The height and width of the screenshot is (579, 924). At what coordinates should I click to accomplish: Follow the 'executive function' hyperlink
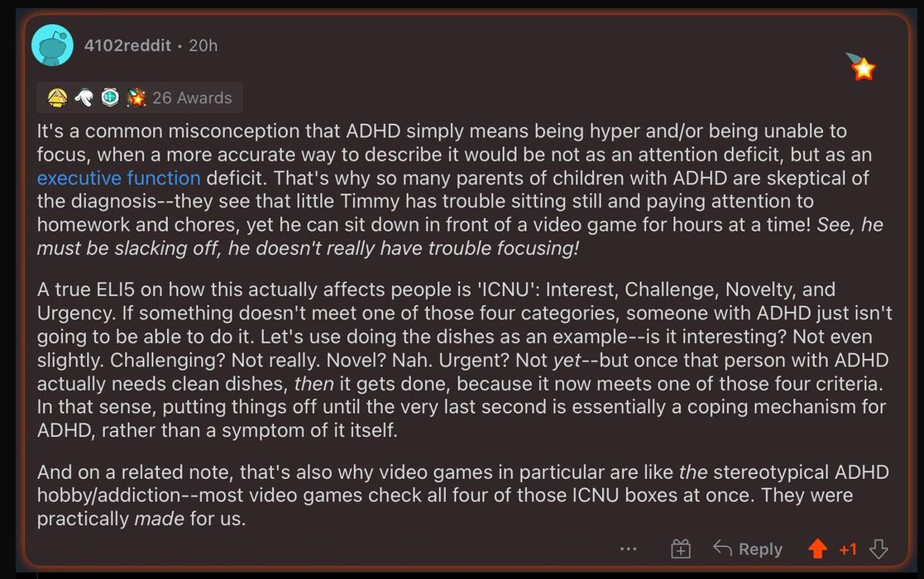pyautogui.click(x=119, y=178)
